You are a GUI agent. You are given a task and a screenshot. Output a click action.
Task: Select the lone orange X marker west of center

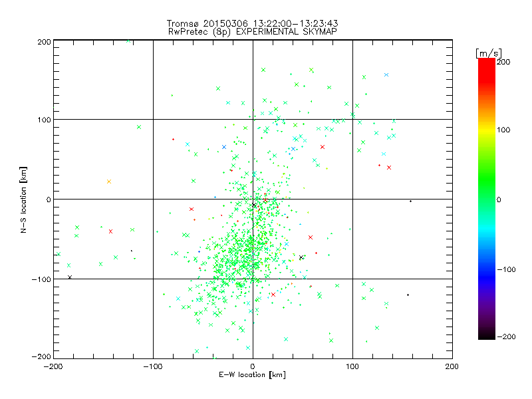coord(109,182)
